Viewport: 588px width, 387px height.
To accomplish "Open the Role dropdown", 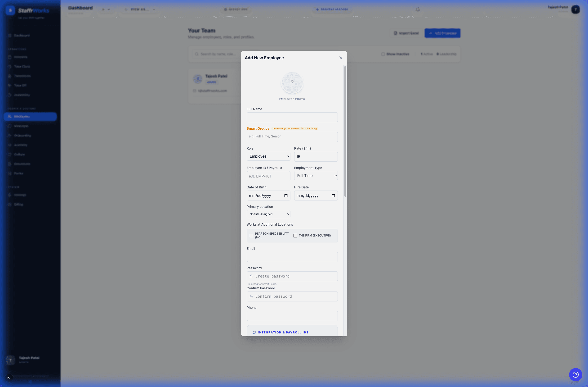I will click(x=268, y=156).
